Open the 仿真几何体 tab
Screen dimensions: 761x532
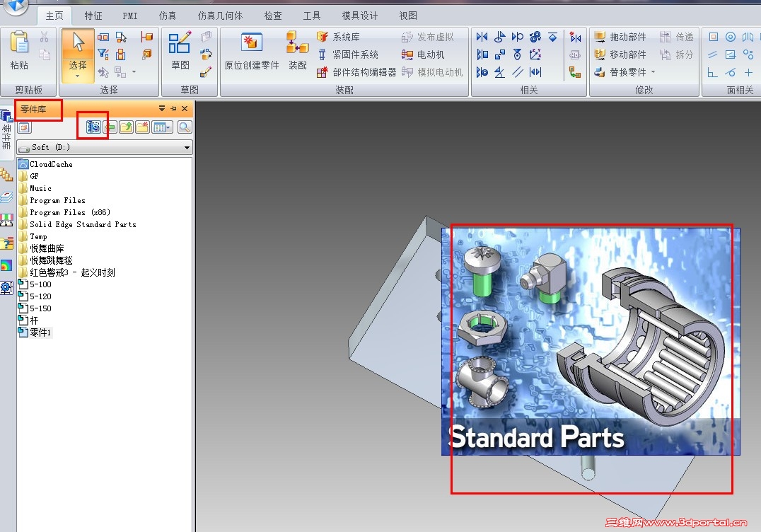[x=221, y=16]
